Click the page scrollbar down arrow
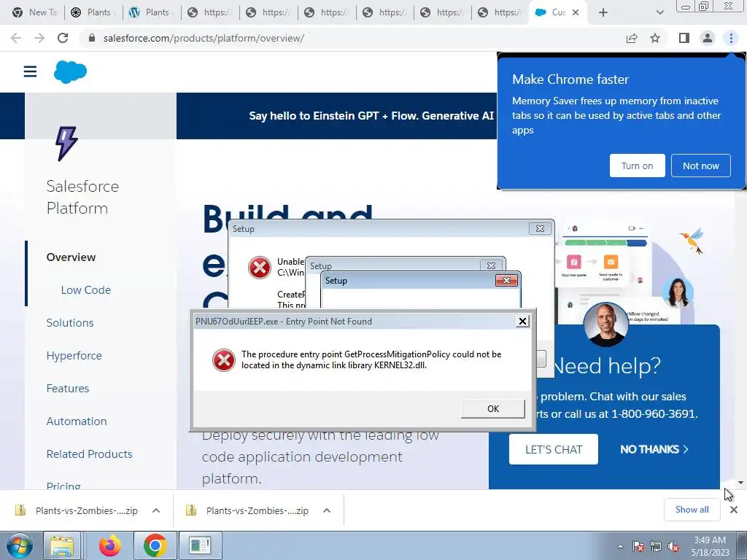Screen dimensions: 747x560 click(740, 483)
